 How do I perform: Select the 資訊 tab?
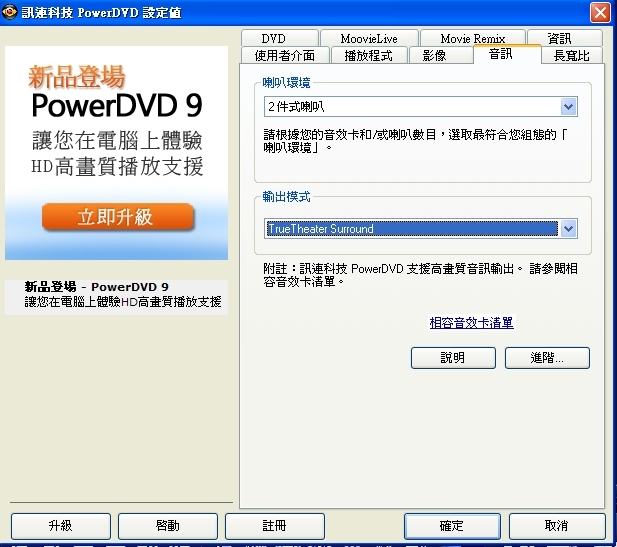tap(565, 38)
